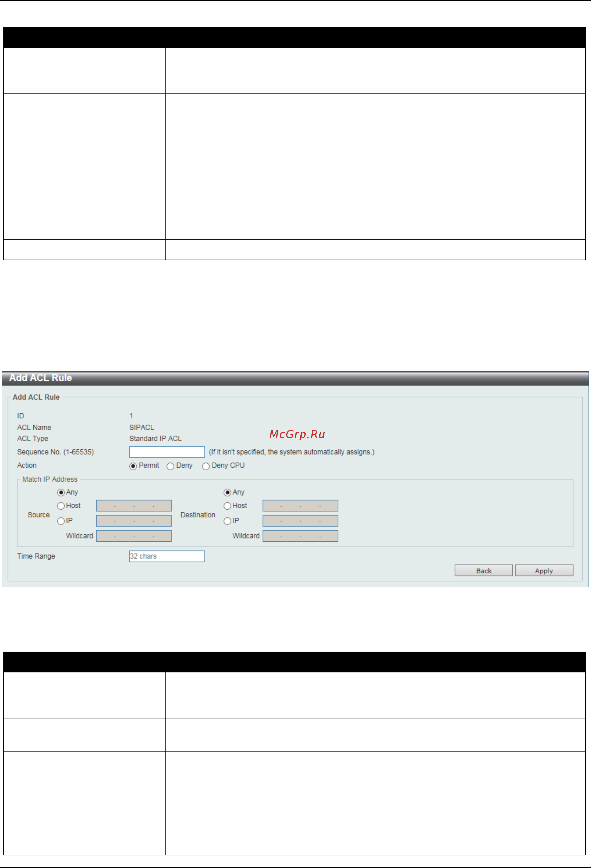Viewport: 591px width, 868px height.
Task: Click the Time Range input field
Action: click(167, 556)
